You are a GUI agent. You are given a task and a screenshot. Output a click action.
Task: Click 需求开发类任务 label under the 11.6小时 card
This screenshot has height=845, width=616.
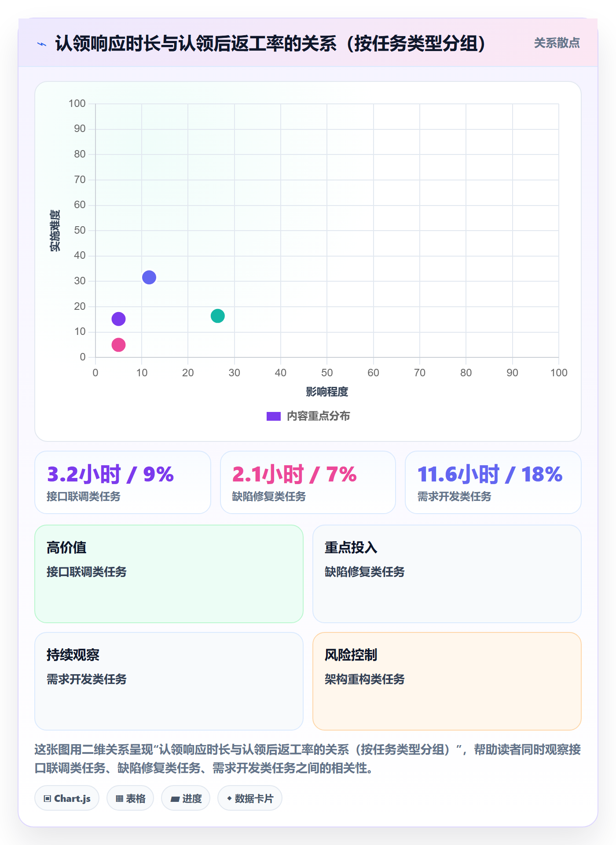click(x=454, y=496)
